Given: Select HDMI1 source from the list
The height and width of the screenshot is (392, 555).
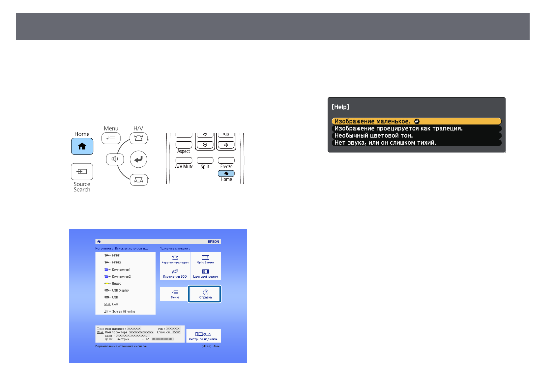Looking at the screenshot, I should (x=125, y=256).
